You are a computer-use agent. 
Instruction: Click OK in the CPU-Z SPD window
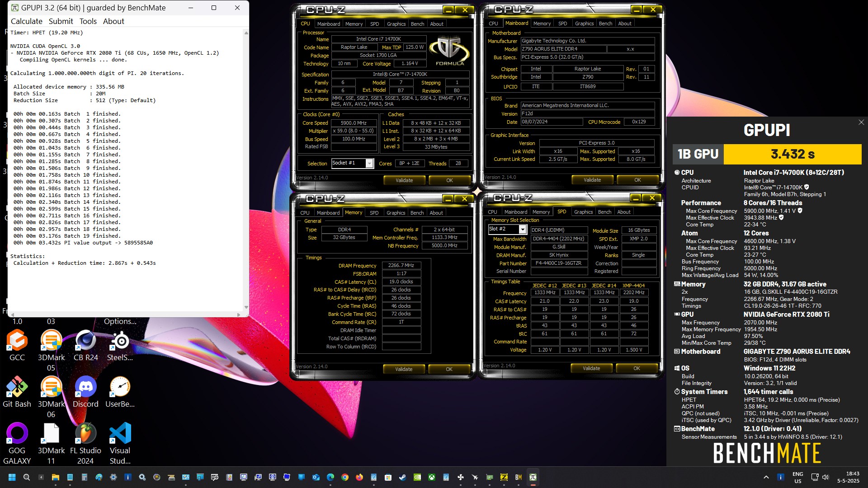pyautogui.click(x=637, y=368)
